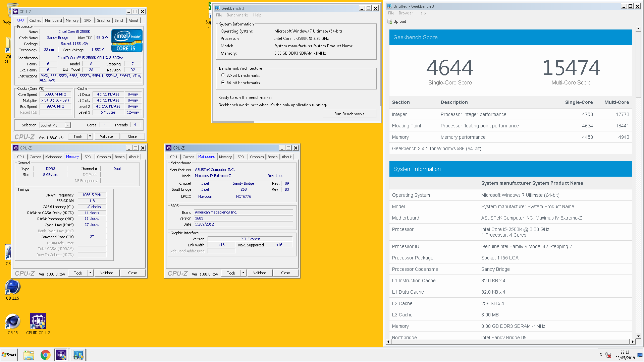This screenshot has height=362, width=644.
Task: Click the Intel Core i5 logo in CPU-Z
Action: (127, 41)
